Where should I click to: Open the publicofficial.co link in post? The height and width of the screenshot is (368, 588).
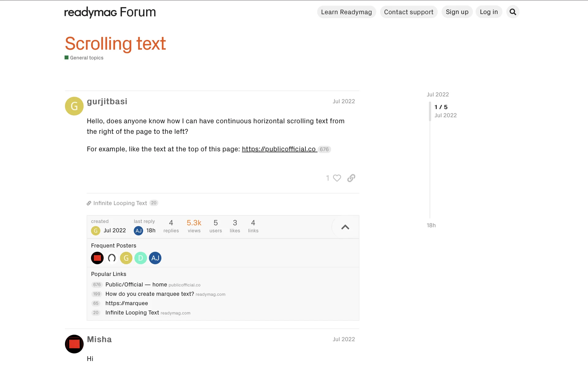(x=279, y=149)
